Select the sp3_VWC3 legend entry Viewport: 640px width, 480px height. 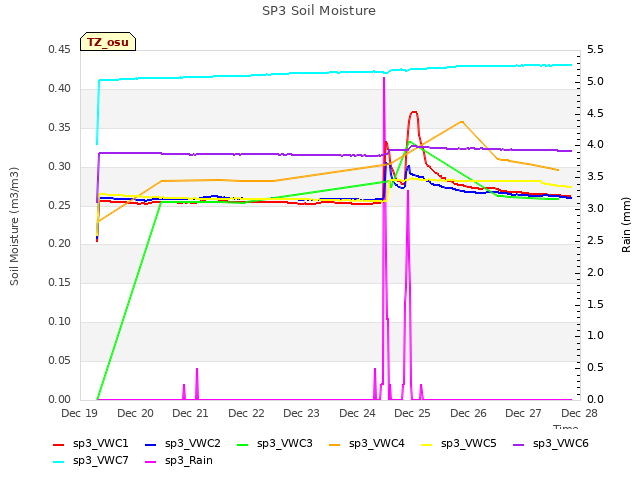pos(275,444)
